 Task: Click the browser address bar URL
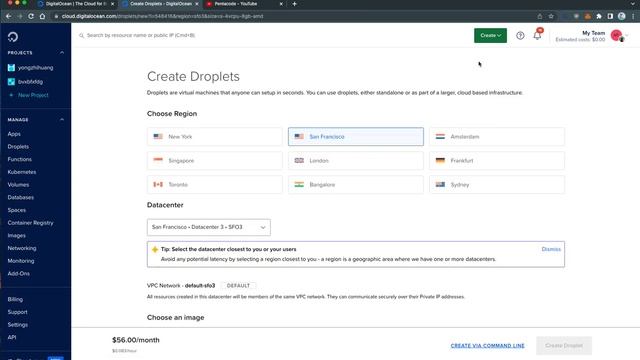click(x=162, y=16)
